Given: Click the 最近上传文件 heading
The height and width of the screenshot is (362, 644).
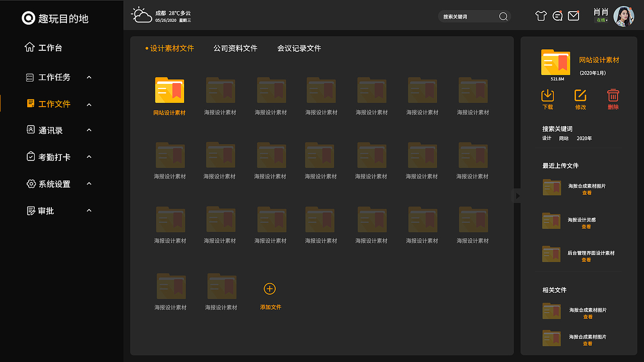Looking at the screenshot, I should pyautogui.click(x=560, y=165).
